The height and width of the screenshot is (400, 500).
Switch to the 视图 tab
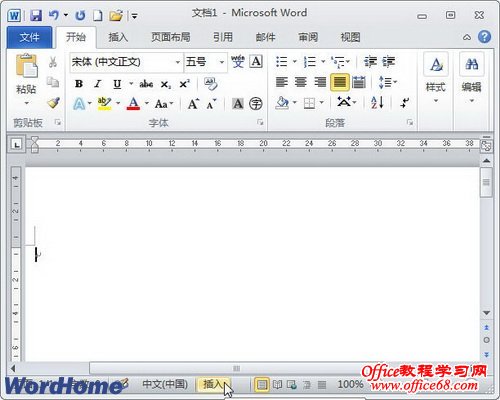pyautogui.click(x=350, y=37)
